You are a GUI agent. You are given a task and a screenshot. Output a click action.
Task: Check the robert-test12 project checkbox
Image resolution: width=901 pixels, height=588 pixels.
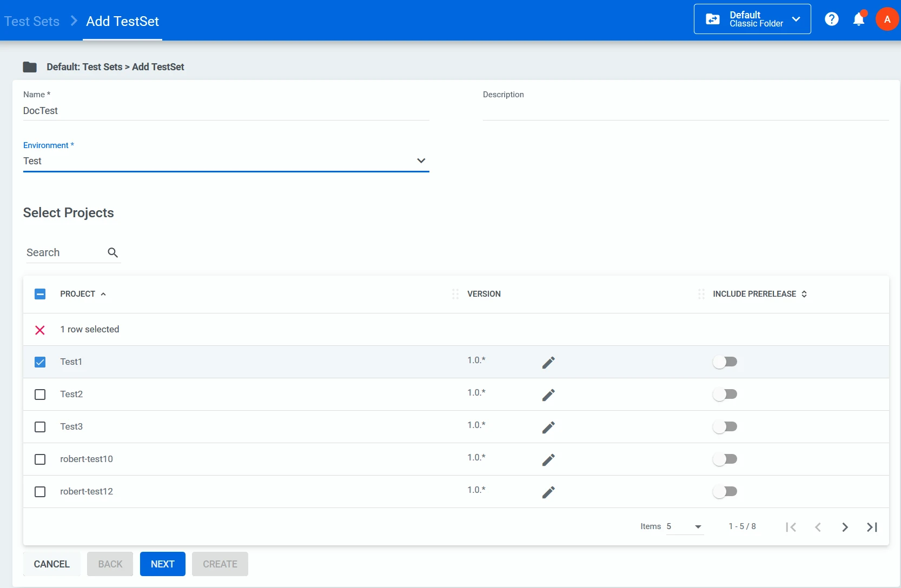pyautogui.click(x=40, y=492)
